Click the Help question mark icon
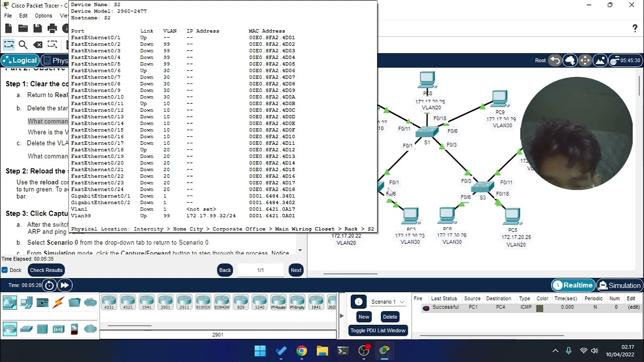Screen dimensions: 644x362 coord(635,29)
